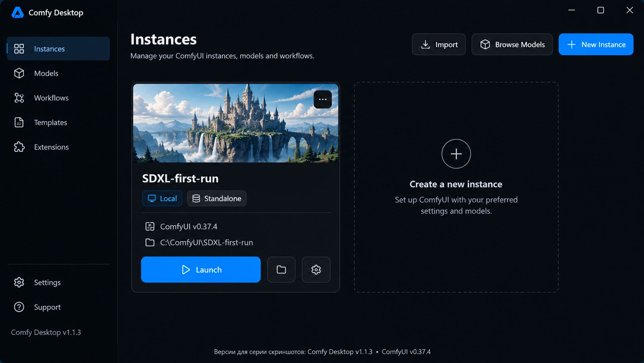Open the Templates sidebar section
The width and height of the screenshot is (644, 363).
point(58,122)
